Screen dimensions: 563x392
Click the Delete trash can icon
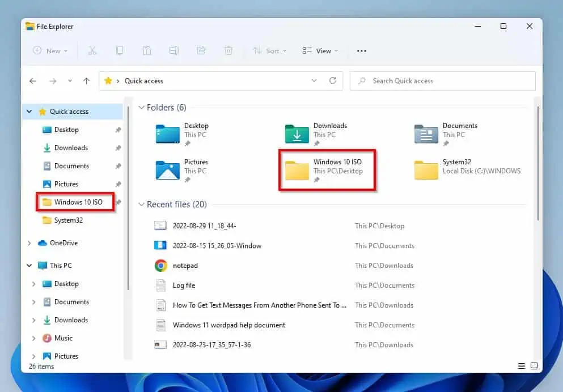click(228, 50)
